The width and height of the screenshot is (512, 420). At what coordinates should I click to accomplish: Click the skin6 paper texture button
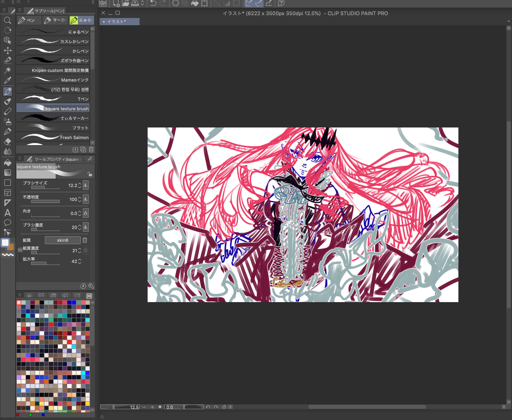62,240
